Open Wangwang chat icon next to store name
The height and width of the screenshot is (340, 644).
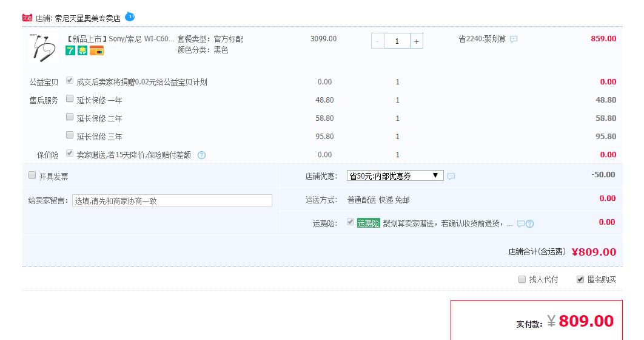tap(129, 17)
